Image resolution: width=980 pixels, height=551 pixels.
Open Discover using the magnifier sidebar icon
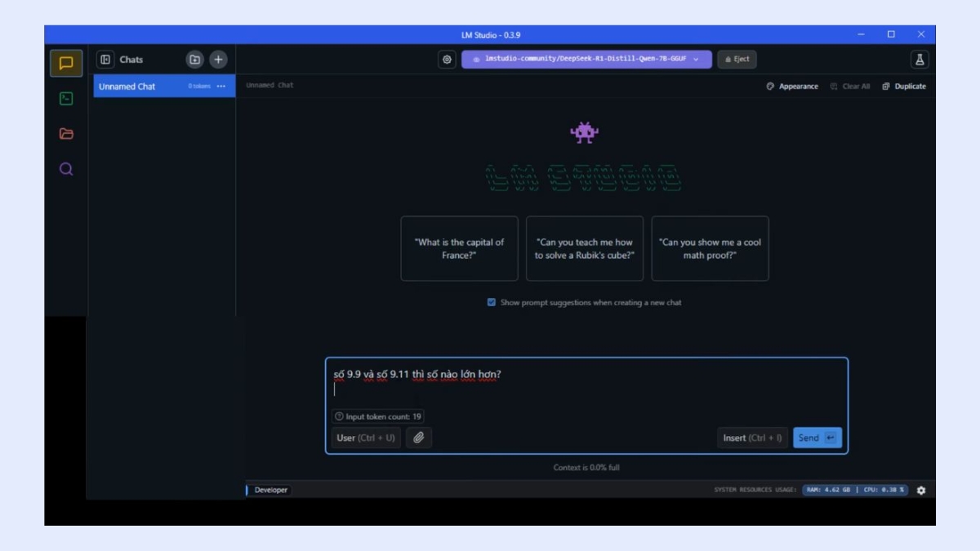click(66, 169)
